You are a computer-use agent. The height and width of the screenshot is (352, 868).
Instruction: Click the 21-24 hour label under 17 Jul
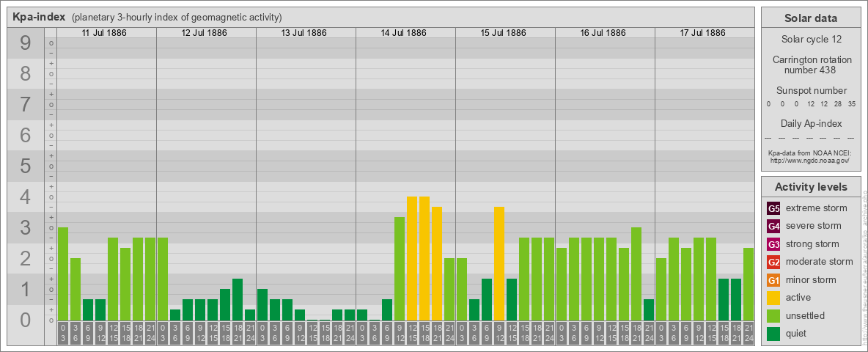(749, 334)
